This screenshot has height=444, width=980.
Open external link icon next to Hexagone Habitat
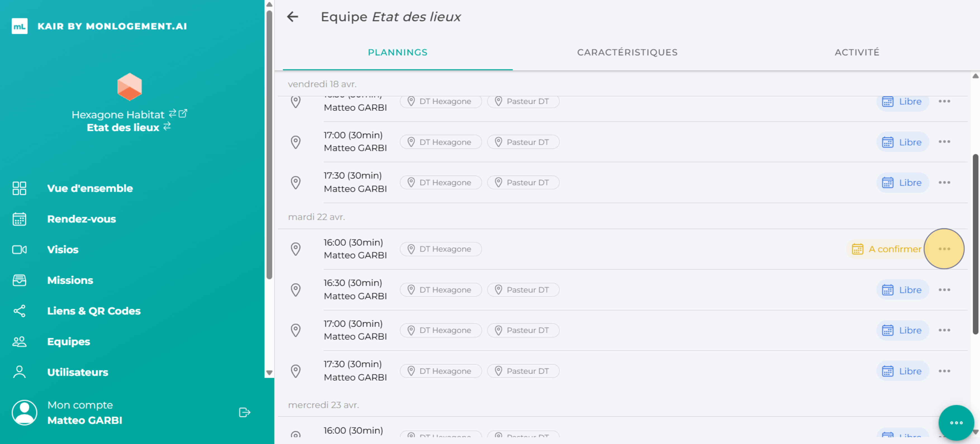click(x=183, y=113)
